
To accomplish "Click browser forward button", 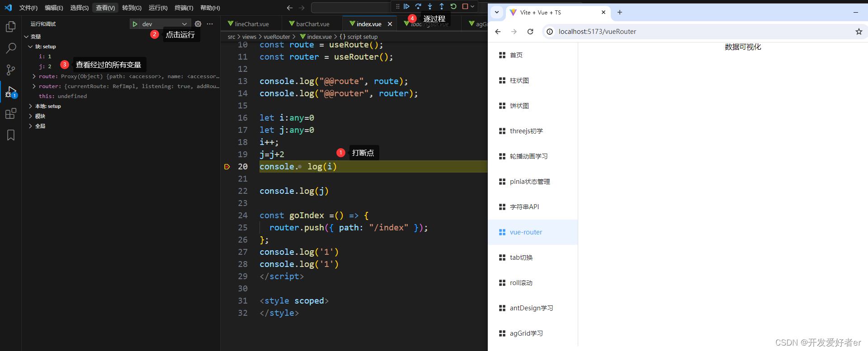I will coord(514,32).
